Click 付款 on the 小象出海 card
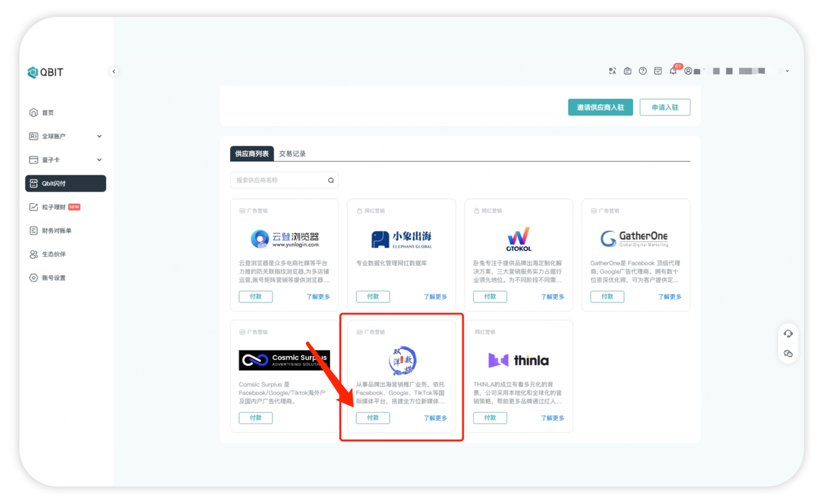The image size is (823, 504). [373, 296]
